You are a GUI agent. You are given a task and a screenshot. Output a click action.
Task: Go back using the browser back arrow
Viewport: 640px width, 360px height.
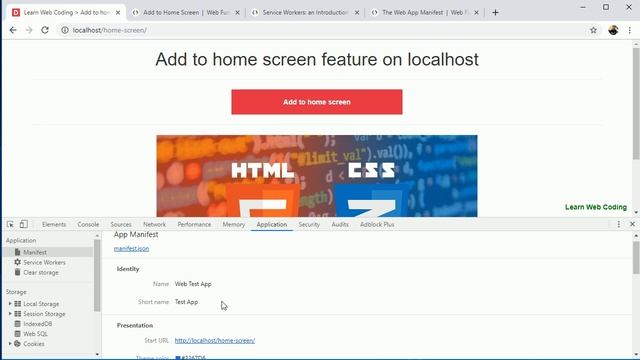tap(13, 30)
